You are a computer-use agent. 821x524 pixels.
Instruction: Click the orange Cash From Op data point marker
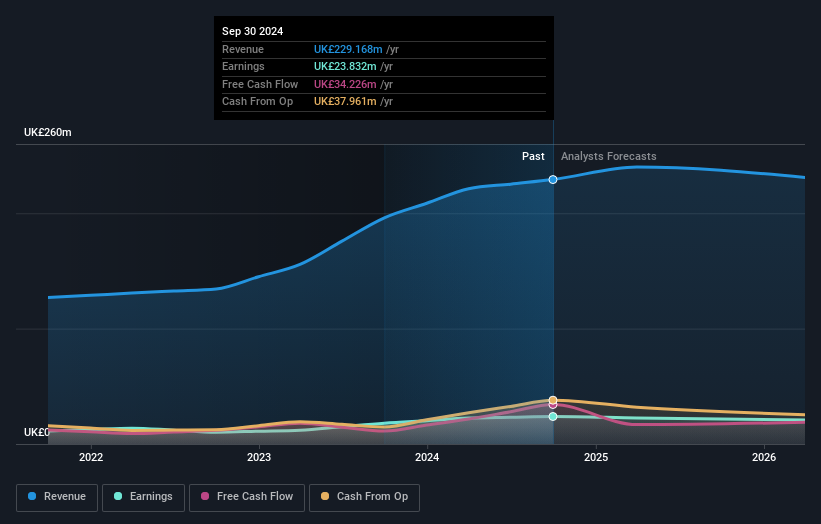click(x=553, y=400)
